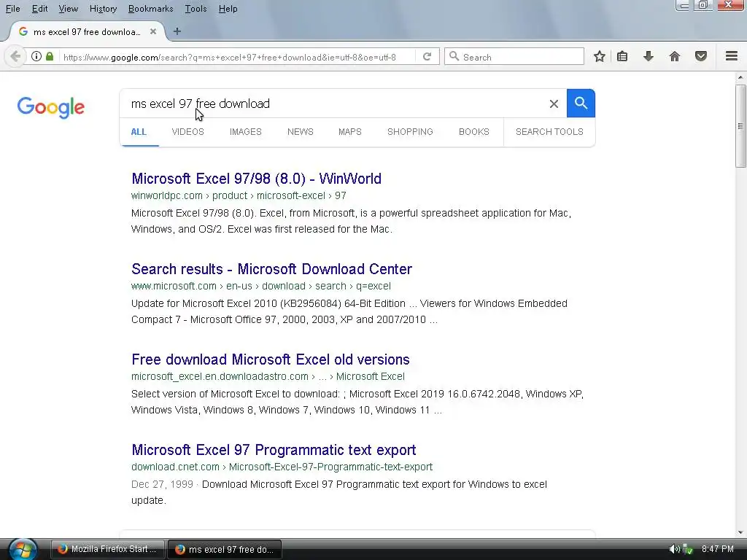The height and width of the screenshot is (560, 747).
Task: Open the Tools menu
Action: click(196, 9)
